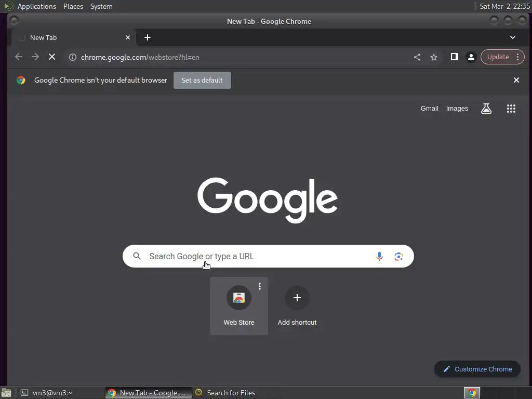This screenshot has height=399, width=532.
Task: Go forward using the forward arrow
Action: tap(35, 57)
